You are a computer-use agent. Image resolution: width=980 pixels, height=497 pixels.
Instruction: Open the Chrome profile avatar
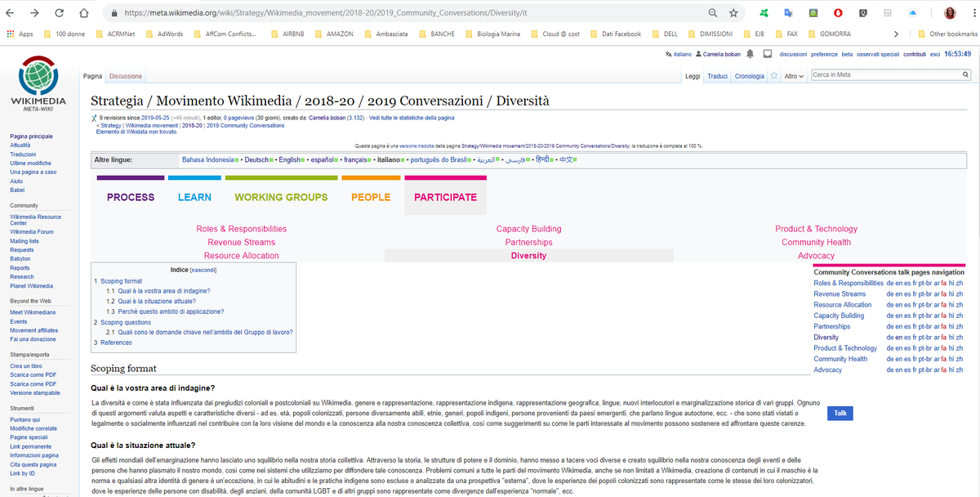click(x=951, y=13)
